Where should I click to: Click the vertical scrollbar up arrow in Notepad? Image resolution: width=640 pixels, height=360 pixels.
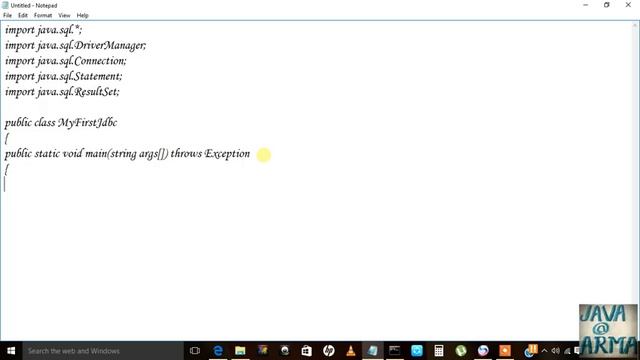point(636,25)
